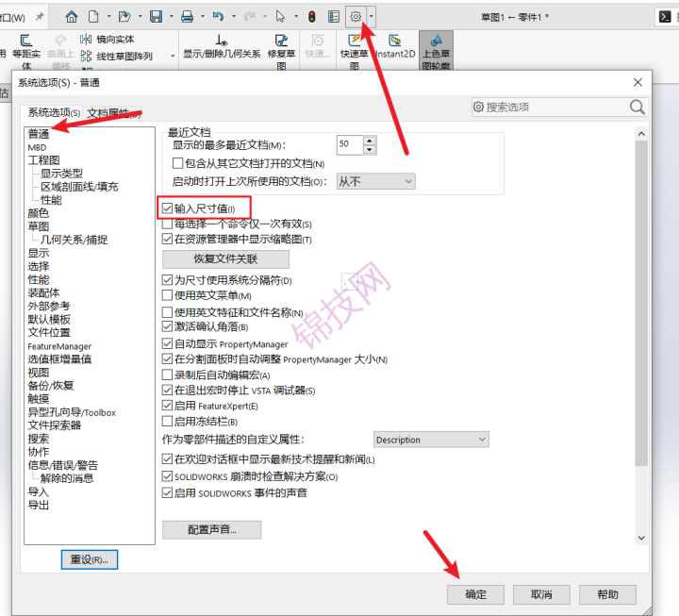Choose Linear Sketch Pattern (线性草图阵列)

tap(117, 57)
